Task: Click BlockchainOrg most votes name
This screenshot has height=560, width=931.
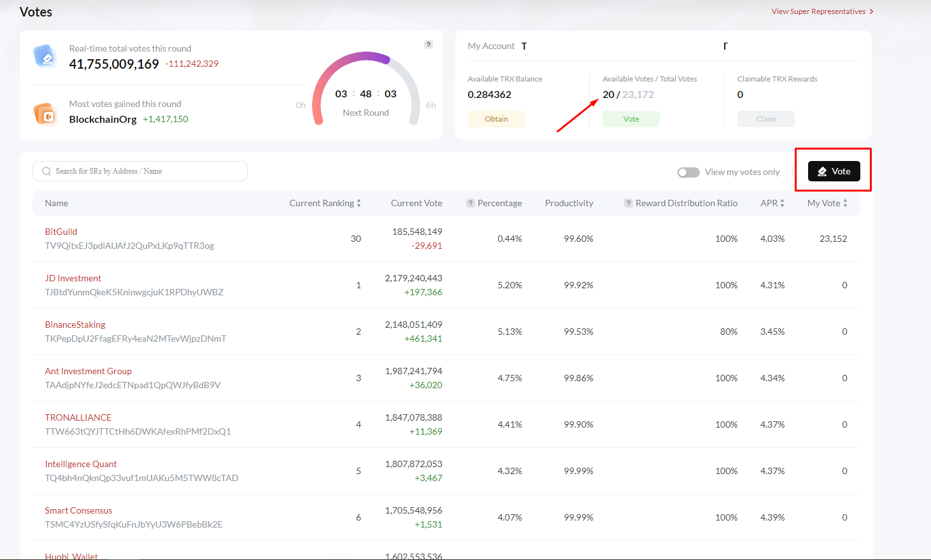Action: pyautogui.click(x=103, y=120)
